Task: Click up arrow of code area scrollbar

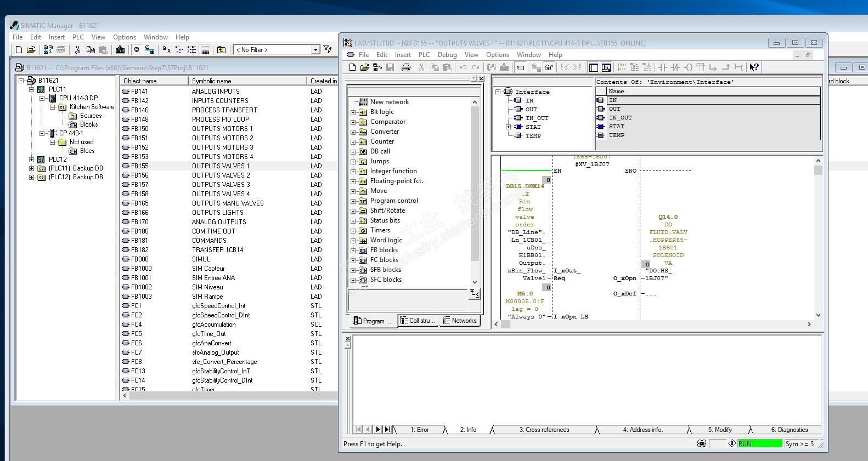Action: pyautogui.click(x=818, y=161)
